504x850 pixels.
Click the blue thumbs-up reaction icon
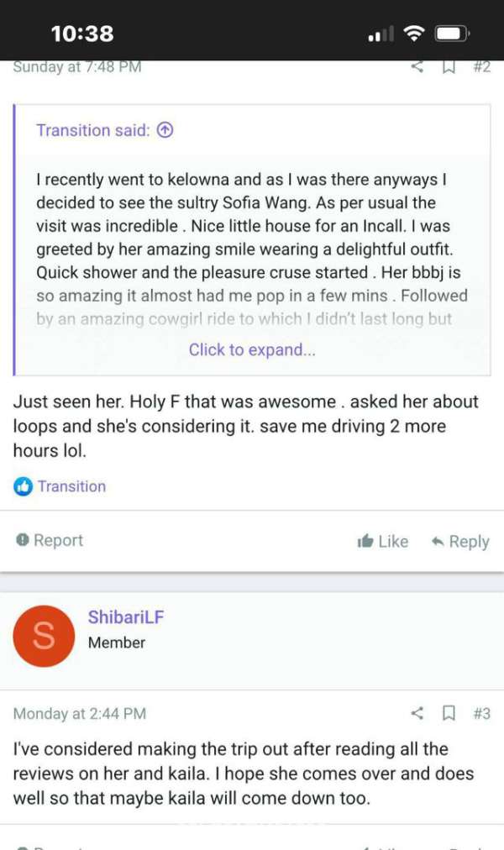click(x=23, y=486)
